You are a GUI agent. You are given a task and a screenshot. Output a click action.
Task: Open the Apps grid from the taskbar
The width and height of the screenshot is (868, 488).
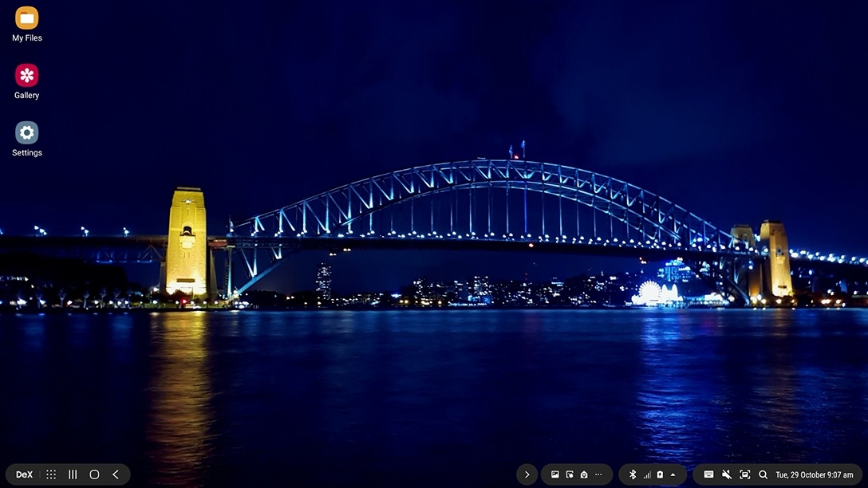tap(50, 474)
